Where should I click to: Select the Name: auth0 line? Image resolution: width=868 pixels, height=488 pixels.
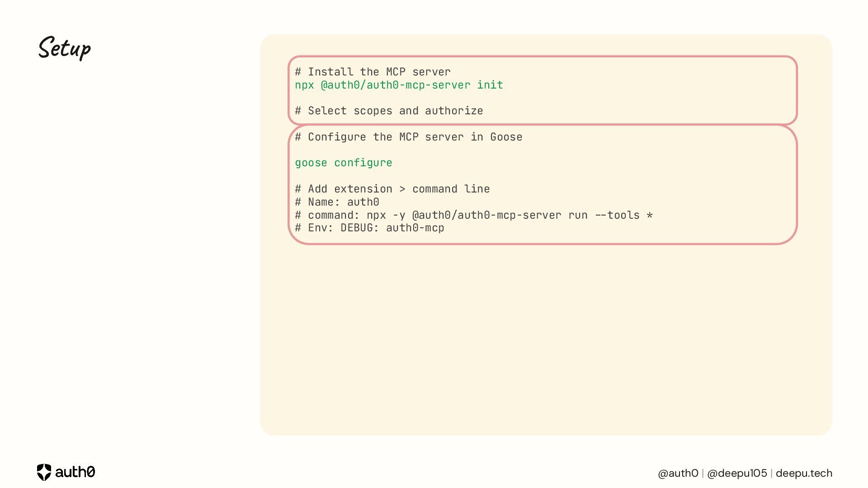point(337,202)
